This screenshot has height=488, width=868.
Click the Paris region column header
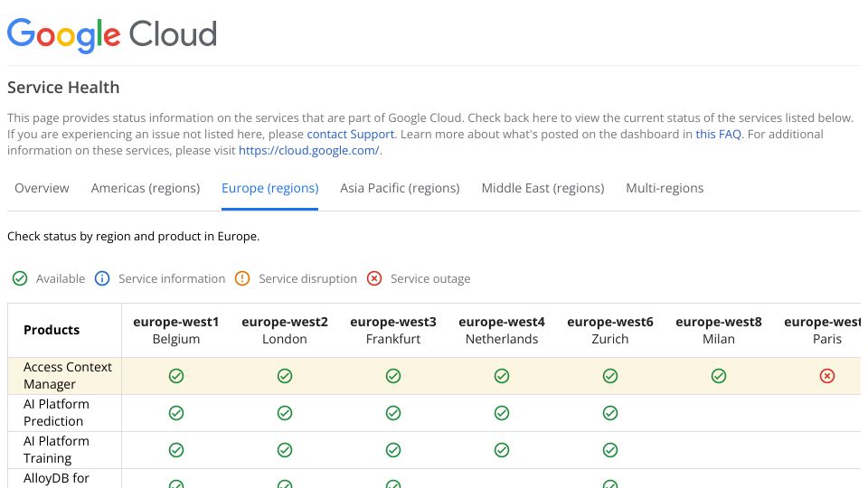tap(824, 331)
